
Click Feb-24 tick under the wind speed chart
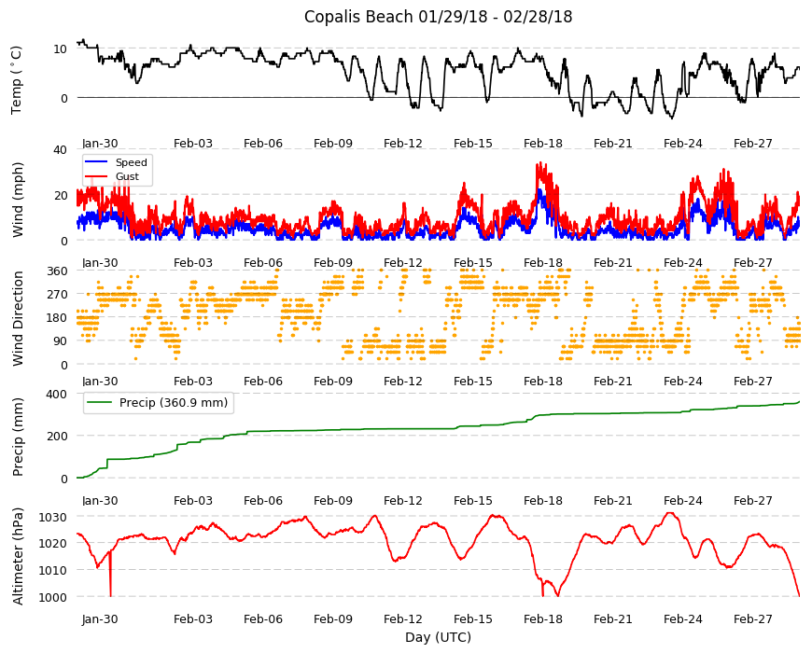[682, 262]
